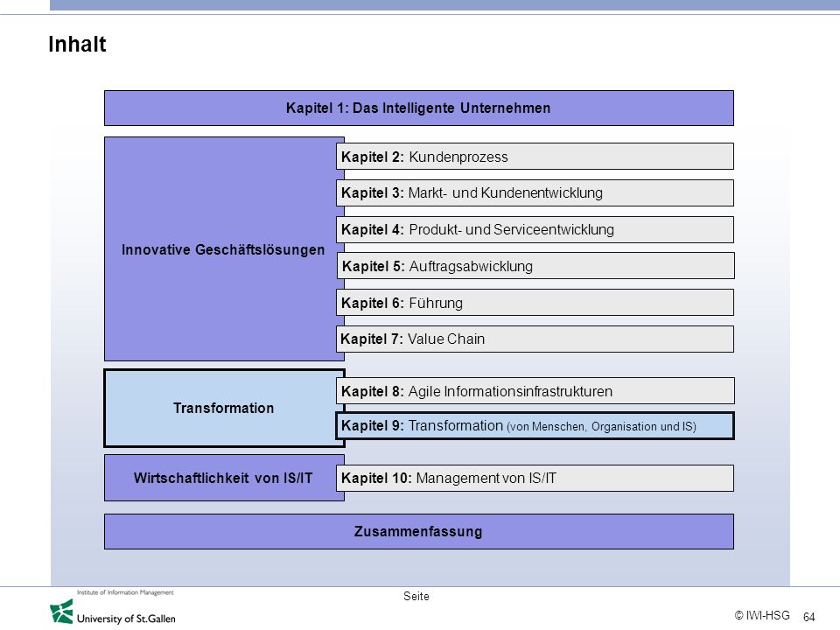Screen dimensions: 840x630
Task: Open 'Kapitel 3: Markt- und Kundenentwicklung' entry
Action: tap(535, 192)
